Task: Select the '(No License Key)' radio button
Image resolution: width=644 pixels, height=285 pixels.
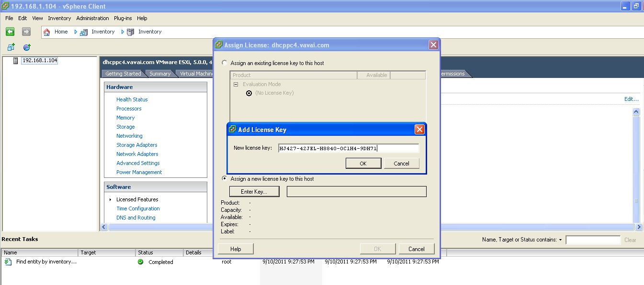Action: [x=249, y=93]
